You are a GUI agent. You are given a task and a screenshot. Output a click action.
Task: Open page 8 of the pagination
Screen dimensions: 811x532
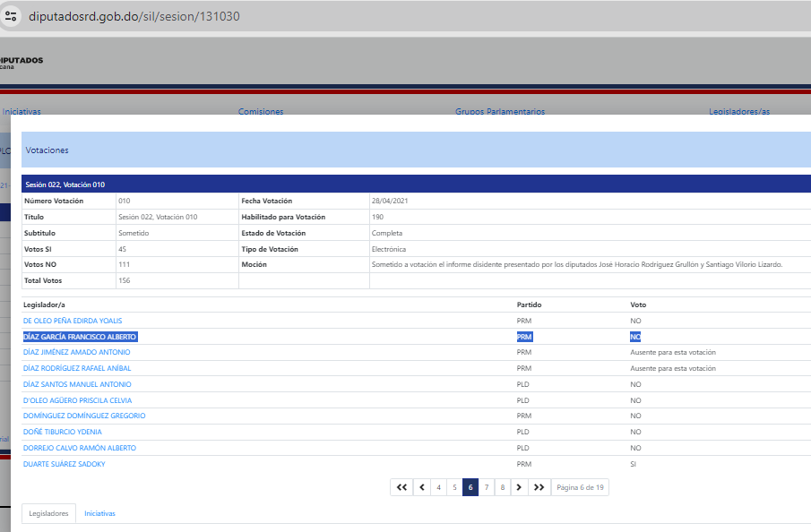pyautogui.click(x=503, y=487)
